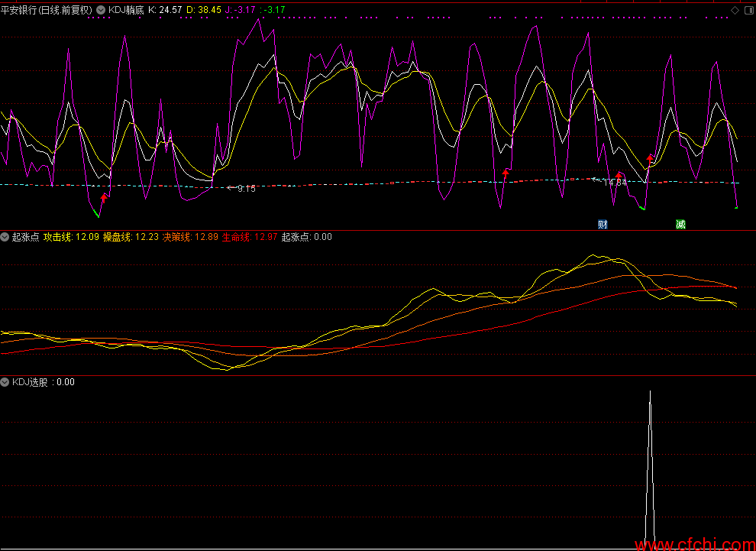Expand the 起涨点 indicator dropdown arrow
Image resolution: width=756 pixels, height=551 pixels.
tap(5, 237)
